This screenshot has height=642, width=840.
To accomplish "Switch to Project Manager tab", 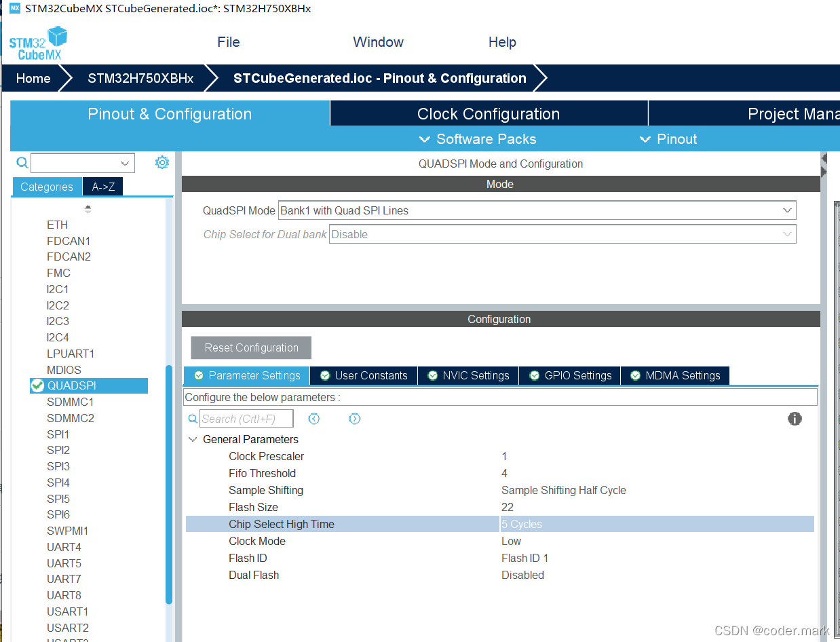I will 744,114.
